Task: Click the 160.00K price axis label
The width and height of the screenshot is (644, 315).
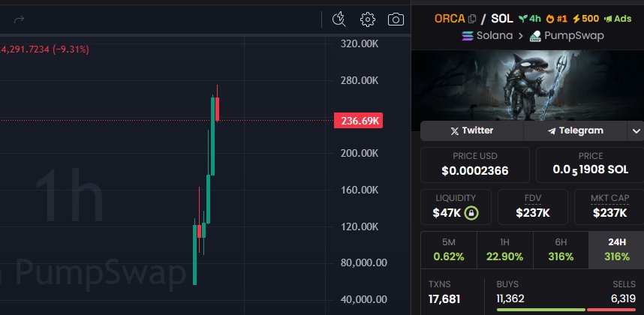Action: point(360,190)
